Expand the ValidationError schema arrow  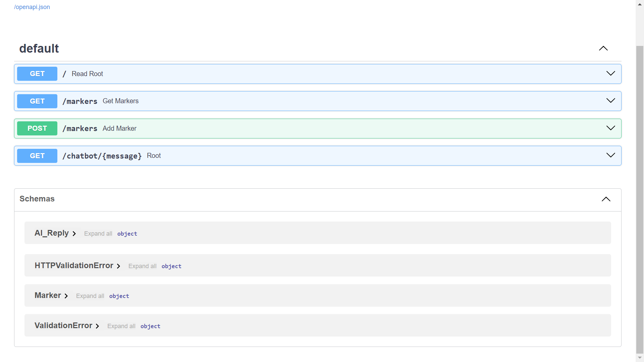coord(97,326)
